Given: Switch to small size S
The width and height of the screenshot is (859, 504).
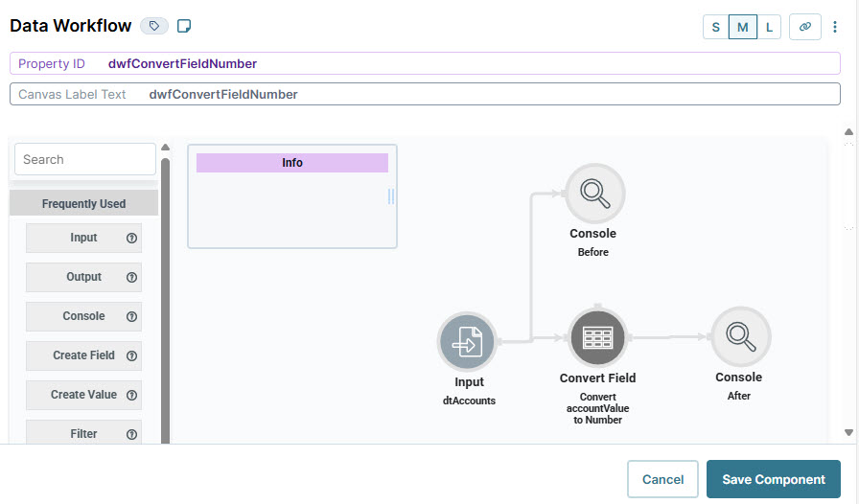Looking at the screenshot, I should (715, 27).
